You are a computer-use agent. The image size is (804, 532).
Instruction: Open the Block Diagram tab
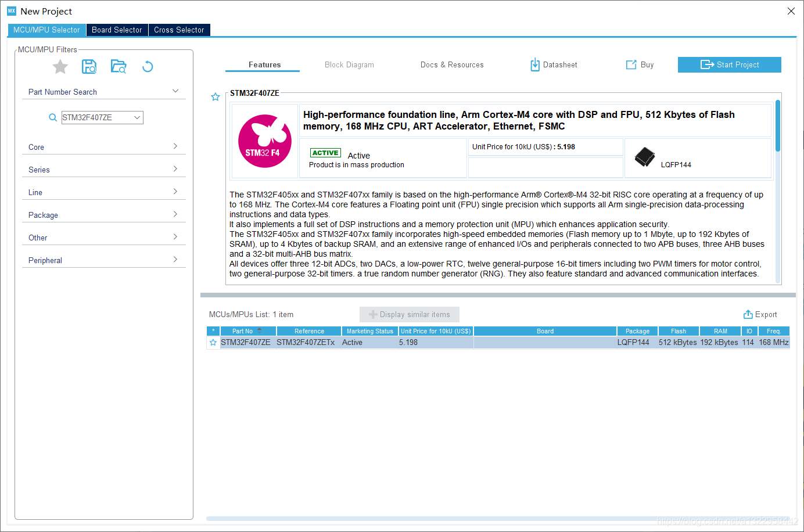(x=349, y=64)
